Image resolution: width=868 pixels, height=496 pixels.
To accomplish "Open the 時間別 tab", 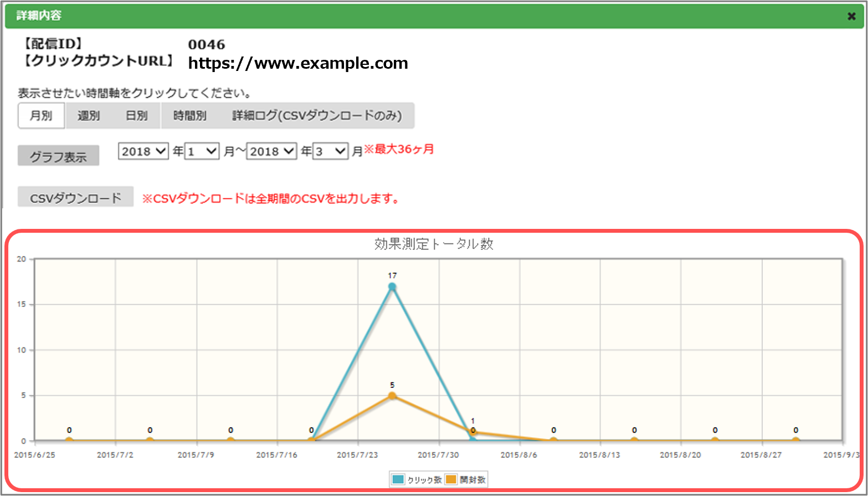I will (x=189, y=116).
